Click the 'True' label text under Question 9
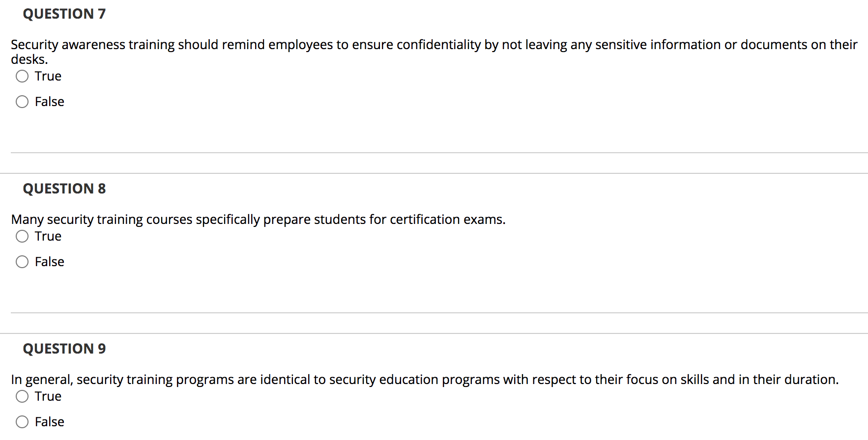This screenshot has width=868, height=440. pyautogui.click(x=48, y=396)
